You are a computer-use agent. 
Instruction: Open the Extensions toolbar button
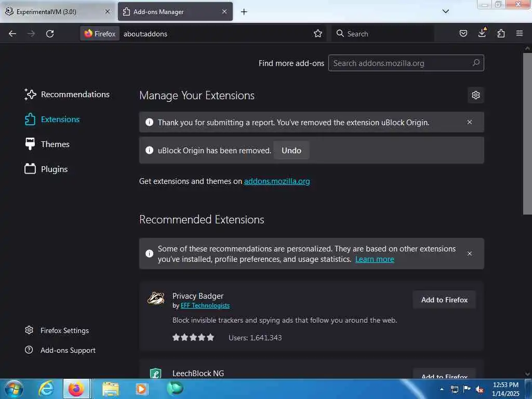click(x=501, y=33)
